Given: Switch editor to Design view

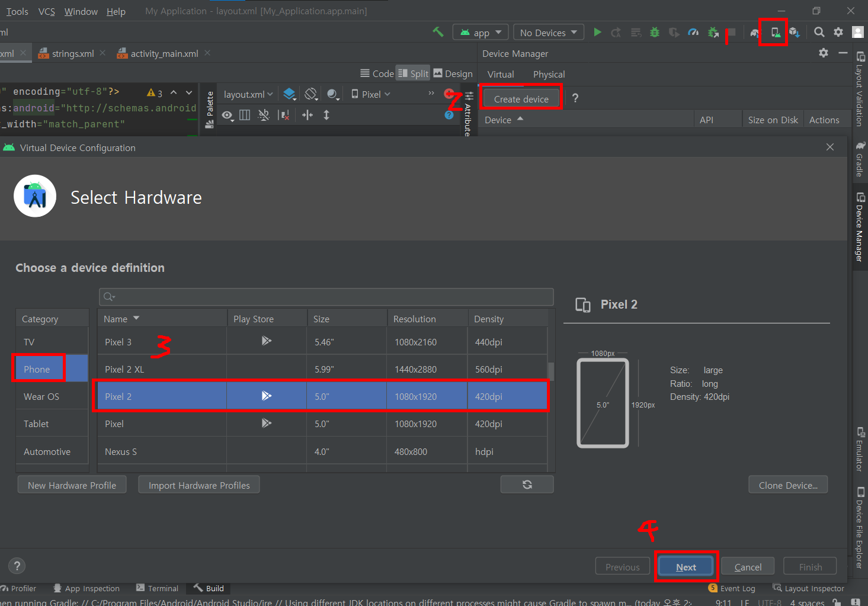Looking at the screenshot, I should coord(453,73).
